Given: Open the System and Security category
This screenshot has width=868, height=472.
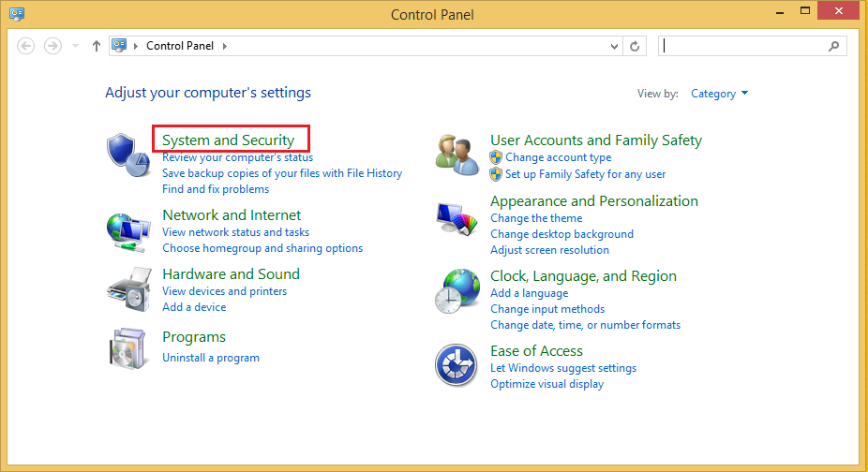Looking at the screenshot, I should 228,140.
